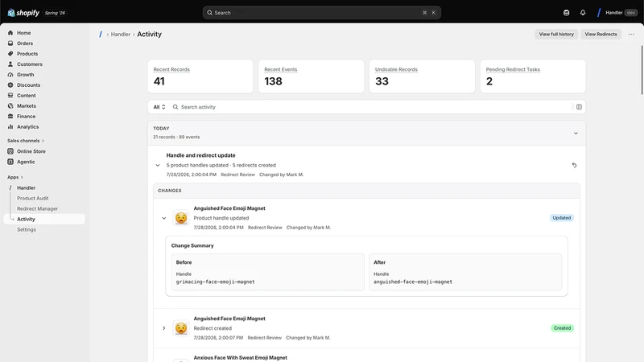Click the Online Store icon
This screenshot has height=362, width=644.
(x=10, y=151)
